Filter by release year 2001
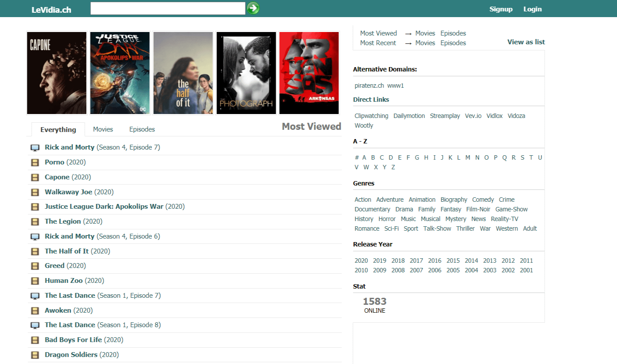Image resolution: width=617 pixels, height=364 pixels. click(527, 270)
